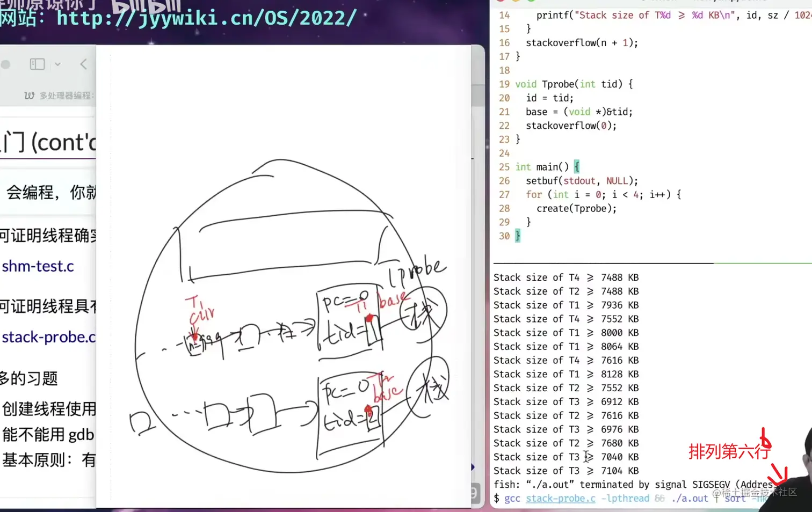Click code line 'stackoverflow(0);'
Image resolution: width=812 pixels, height=512 pixels.
pos(571,126)
